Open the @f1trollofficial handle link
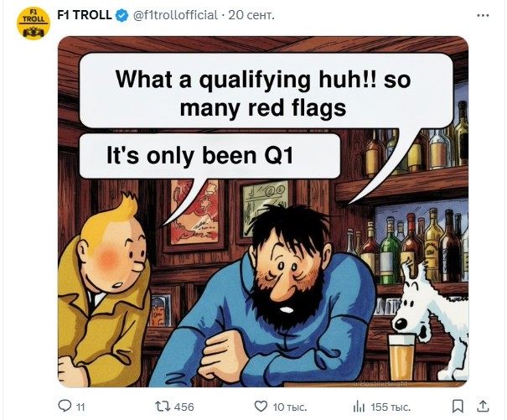Screen dimensions: 507x420 click(x=176, y=15)
